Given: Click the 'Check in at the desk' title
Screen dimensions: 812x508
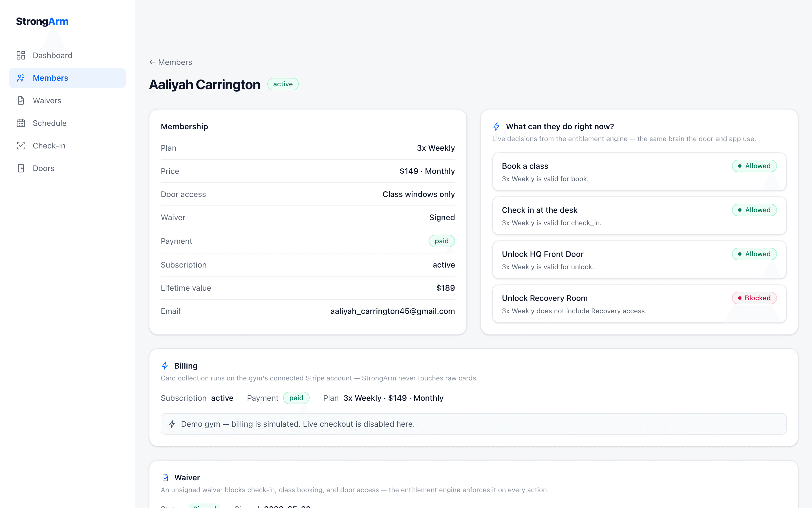Looking at the screenshot, I should tap(540, 210).
